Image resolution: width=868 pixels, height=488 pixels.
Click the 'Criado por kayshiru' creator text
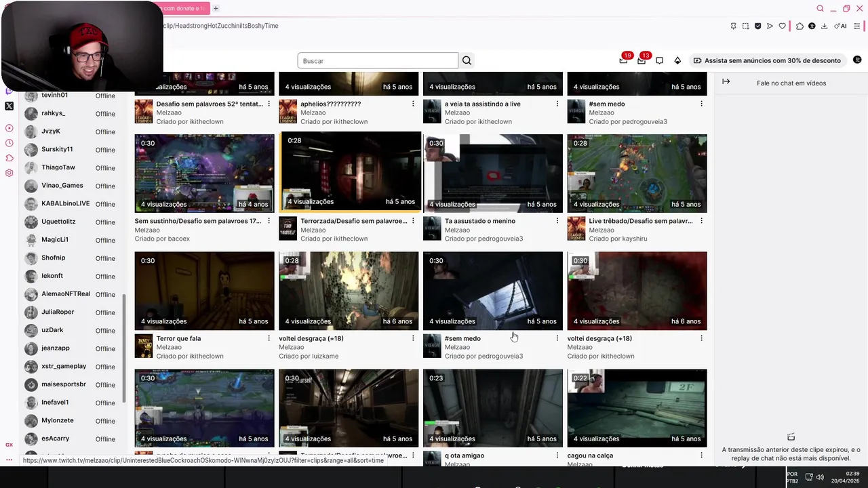[618, 239]
